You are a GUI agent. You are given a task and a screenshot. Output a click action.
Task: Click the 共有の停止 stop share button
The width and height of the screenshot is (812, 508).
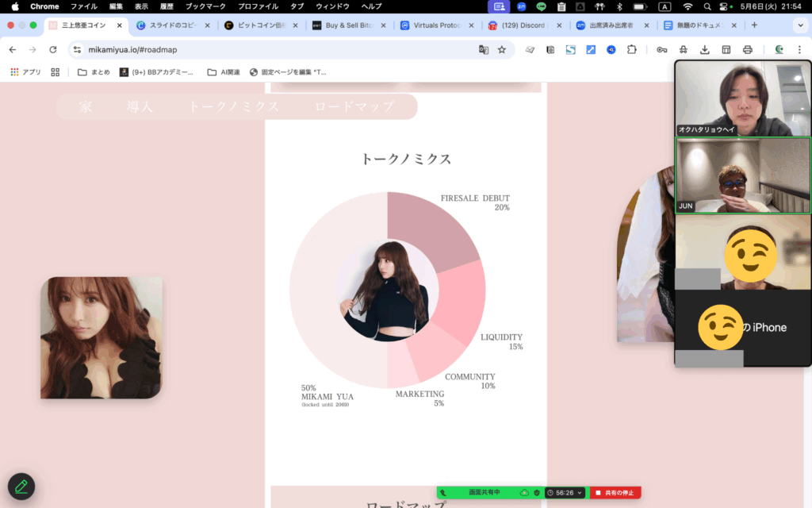615,492
